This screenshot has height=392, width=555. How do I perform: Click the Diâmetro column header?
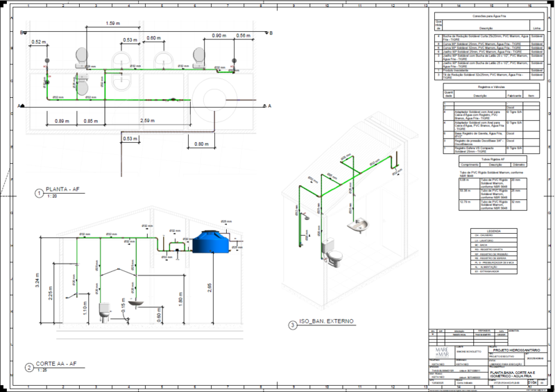point(518,164)
